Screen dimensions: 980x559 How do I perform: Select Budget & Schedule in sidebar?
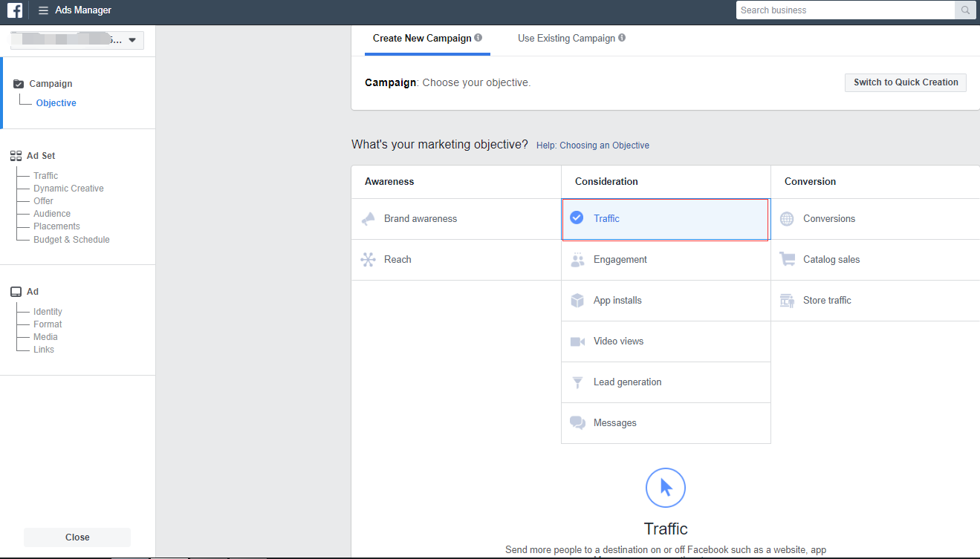71,240
